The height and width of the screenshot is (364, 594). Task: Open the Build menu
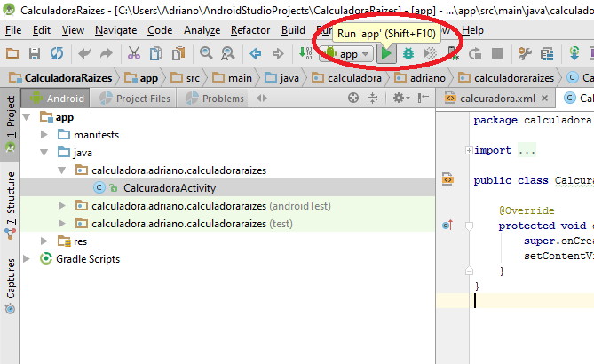(x=293, y=30)
